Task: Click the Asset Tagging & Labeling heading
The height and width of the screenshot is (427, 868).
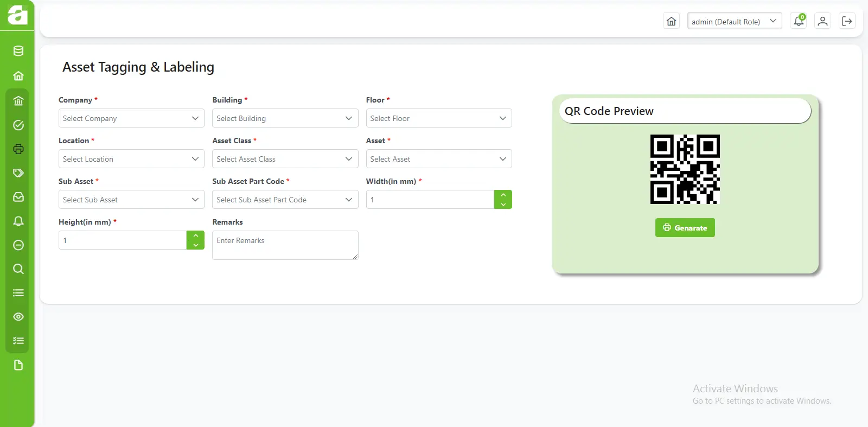Action: (138, 67)
